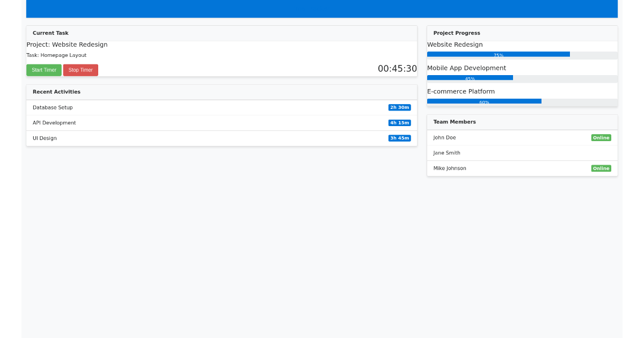Click the 4h 15m duration badge
This screenshot has width=644, height=338.
click(399, 123)
